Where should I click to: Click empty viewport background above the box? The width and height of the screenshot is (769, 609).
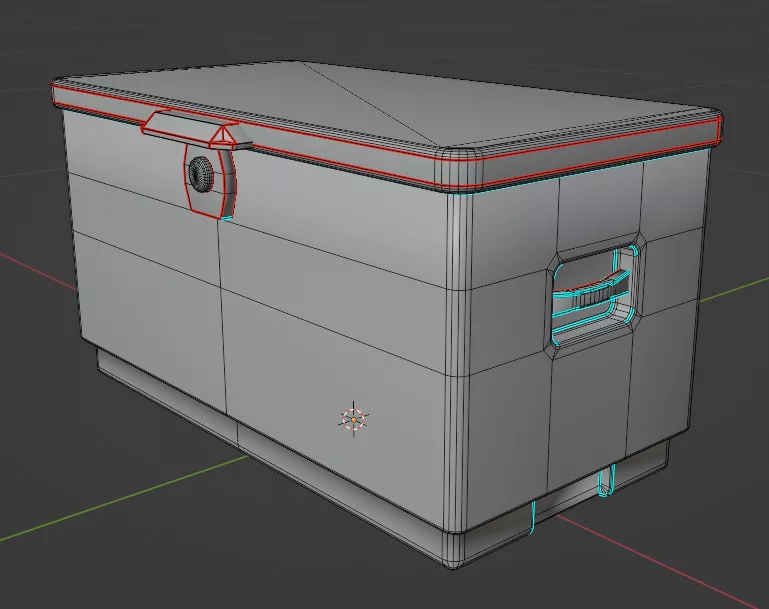(x=400, y=30)
